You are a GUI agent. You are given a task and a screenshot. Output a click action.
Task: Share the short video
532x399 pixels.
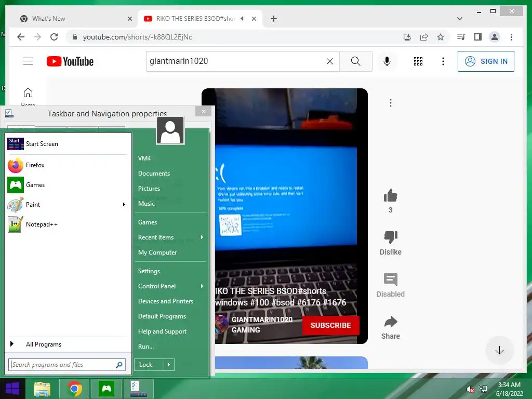tap(391, 322)
